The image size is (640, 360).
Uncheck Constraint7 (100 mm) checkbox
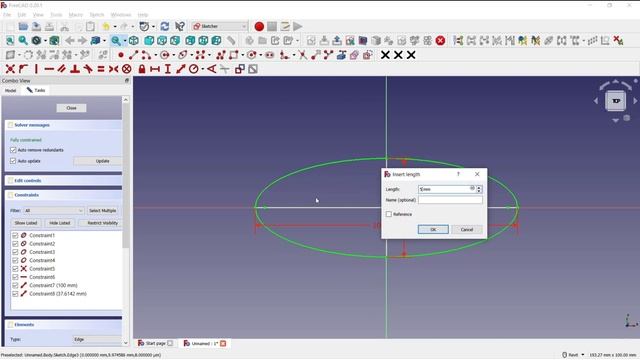15,285
